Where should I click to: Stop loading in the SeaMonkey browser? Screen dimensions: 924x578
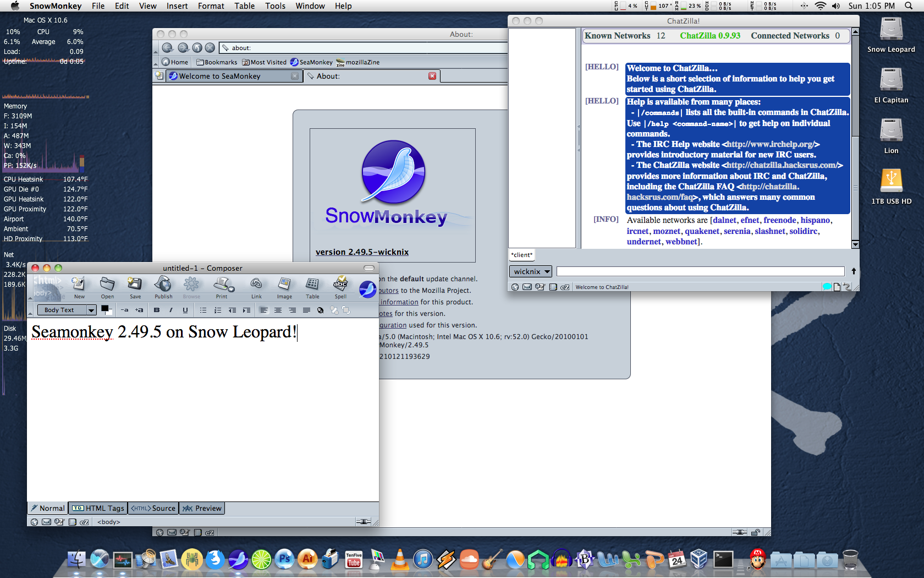(x=210, y=48)
